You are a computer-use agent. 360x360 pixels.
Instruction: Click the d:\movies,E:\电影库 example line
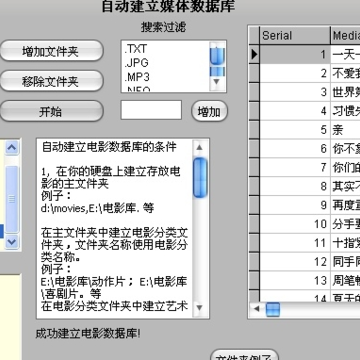(98, 208)
